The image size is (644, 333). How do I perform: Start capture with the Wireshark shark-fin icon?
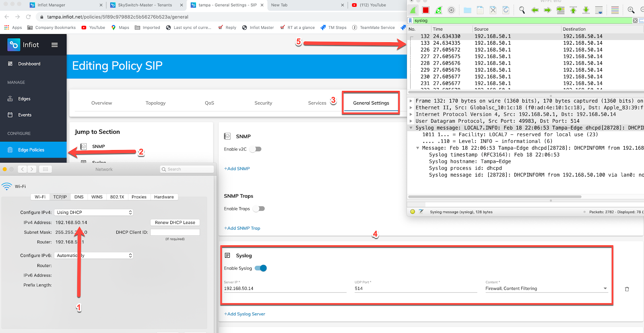click(413, 10)
